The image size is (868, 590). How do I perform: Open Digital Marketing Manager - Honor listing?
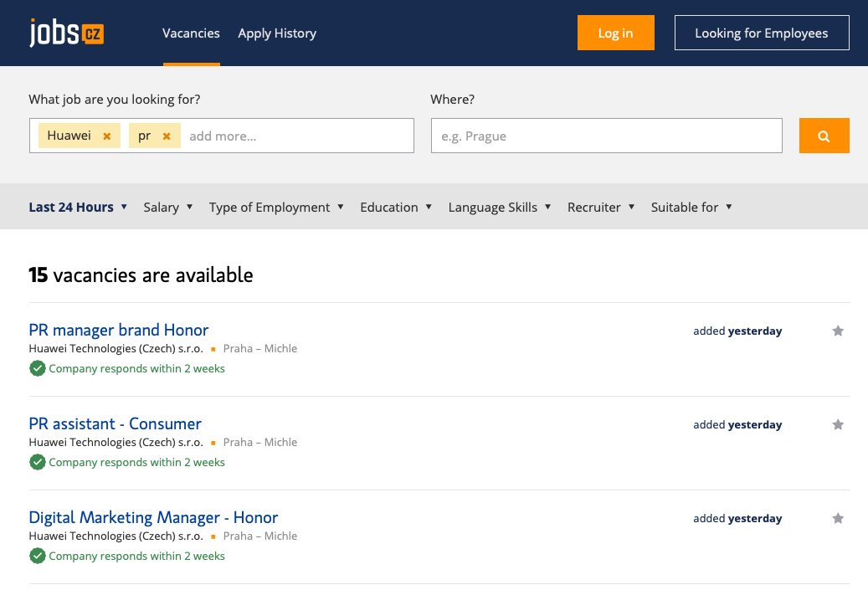click(153, 517)
